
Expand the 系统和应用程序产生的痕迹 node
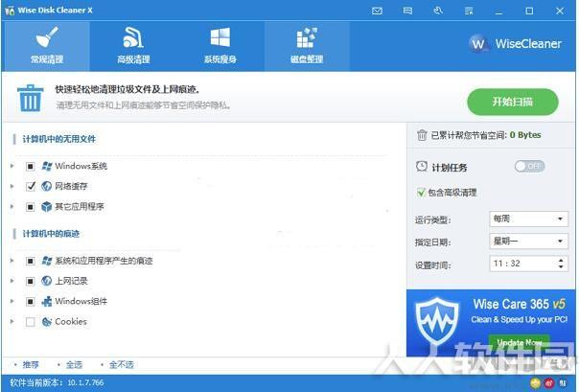pyautogui.click(x=12, y=261)
